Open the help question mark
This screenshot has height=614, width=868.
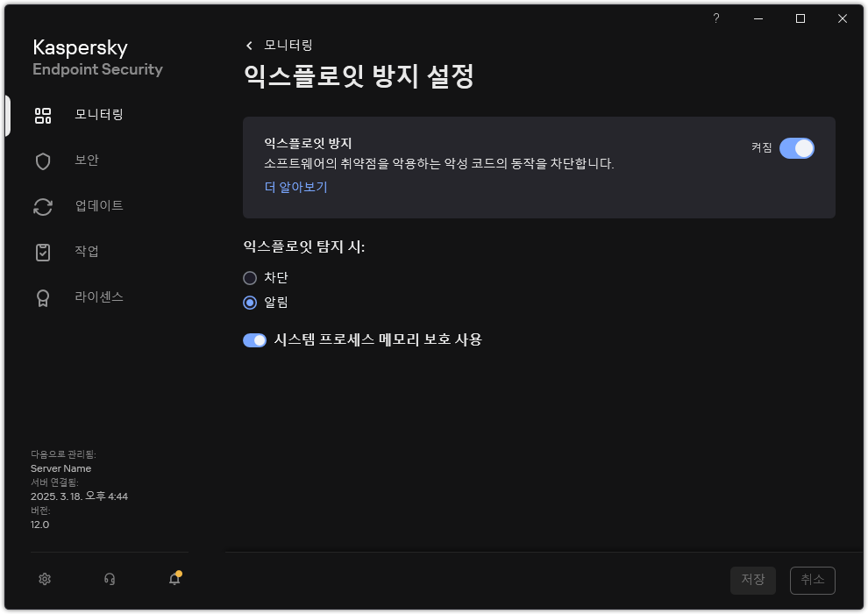(x=715, y=18)
